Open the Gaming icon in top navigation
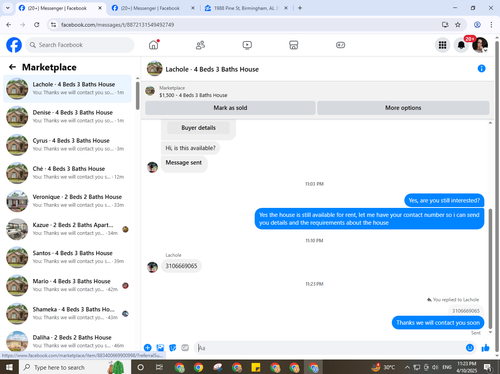 (340, 45)
